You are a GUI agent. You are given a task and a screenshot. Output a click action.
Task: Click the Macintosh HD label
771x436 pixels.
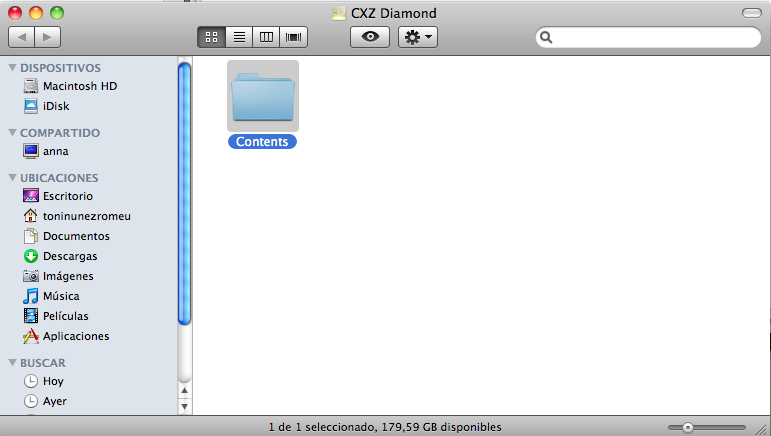[x=80, y=86]
